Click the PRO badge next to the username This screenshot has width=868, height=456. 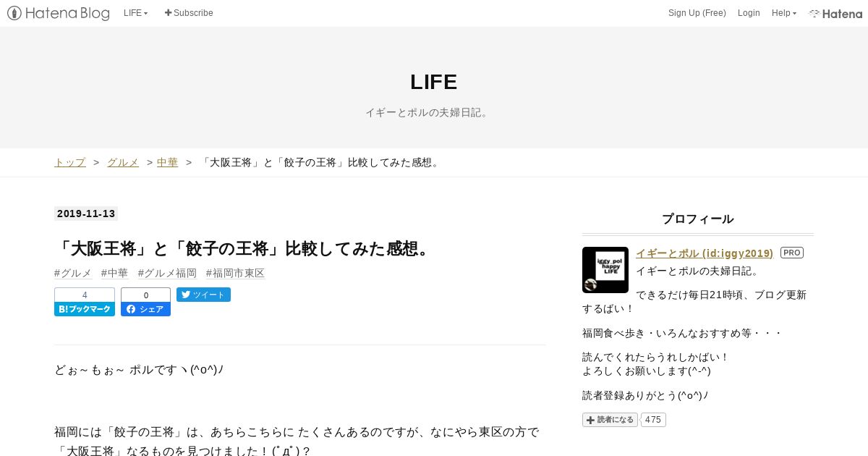point(792,253)
